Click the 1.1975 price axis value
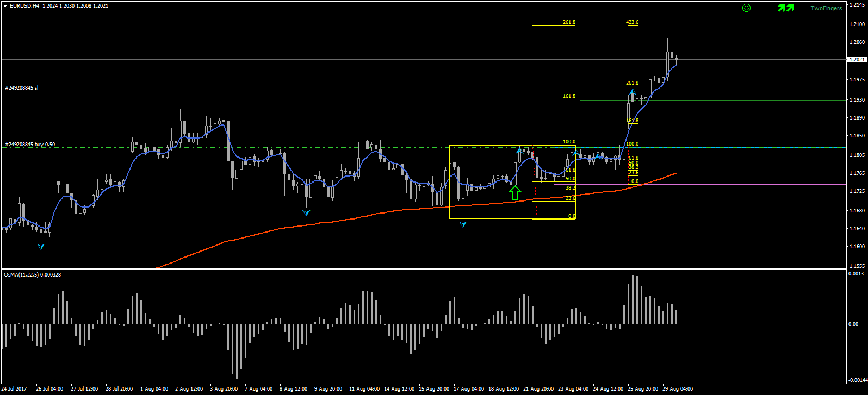This screenshot has width=868, height=395. [x=857, y=80]
